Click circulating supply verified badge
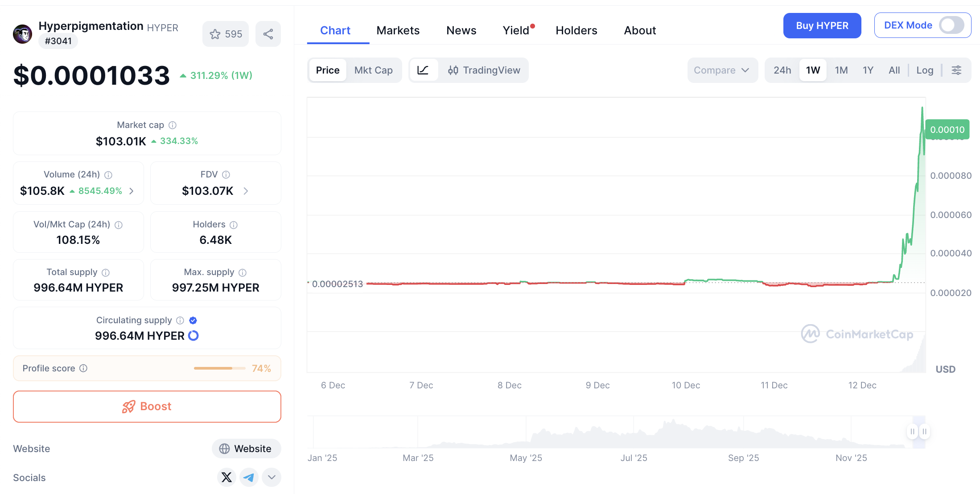Image resolution: width=980 pixels, height=494 pixels. pos(193,321)
